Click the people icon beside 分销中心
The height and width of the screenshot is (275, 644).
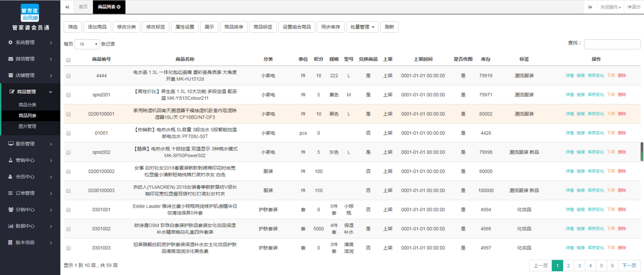pos(11,209)
